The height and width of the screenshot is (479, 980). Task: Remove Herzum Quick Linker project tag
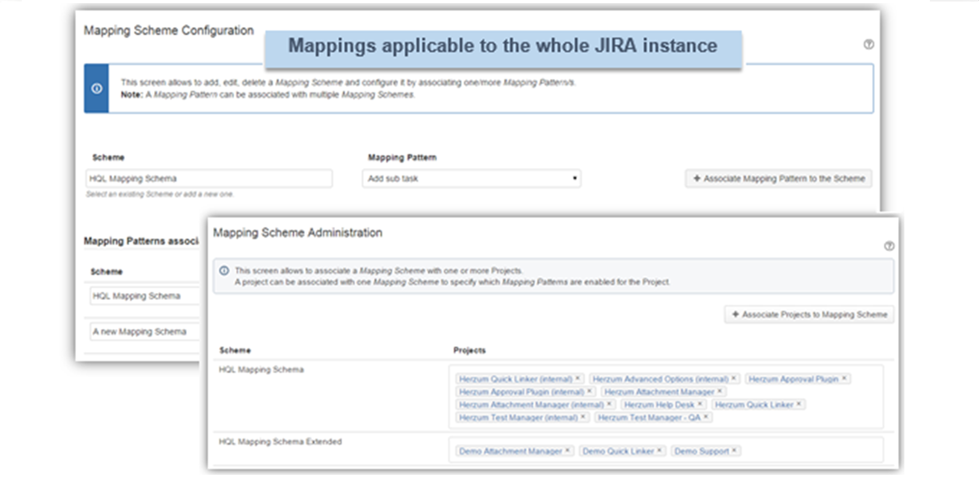pyautogui.click(x=798, y=404)
